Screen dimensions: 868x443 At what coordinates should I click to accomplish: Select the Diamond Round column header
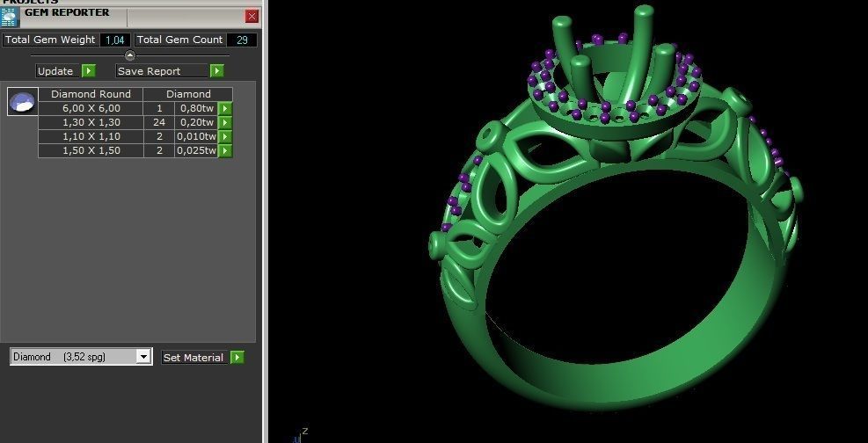[91, 94]
